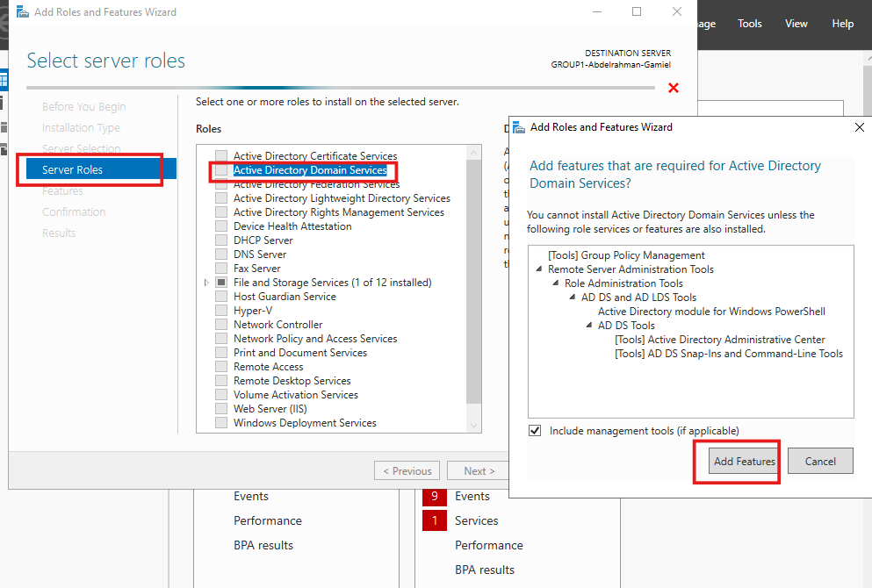Check Windows Deployment Services role
872x588 pixels.
coord(221,423)
